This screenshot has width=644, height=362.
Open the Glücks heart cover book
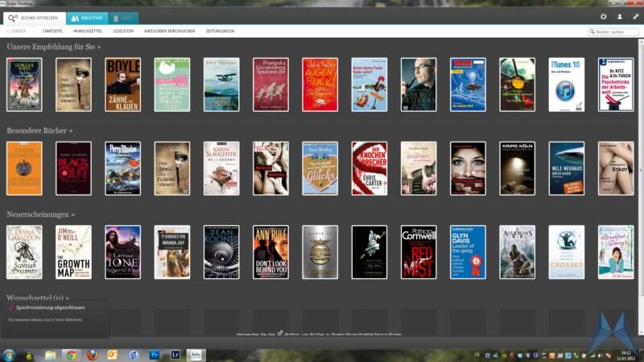click(x=320, y=168)
